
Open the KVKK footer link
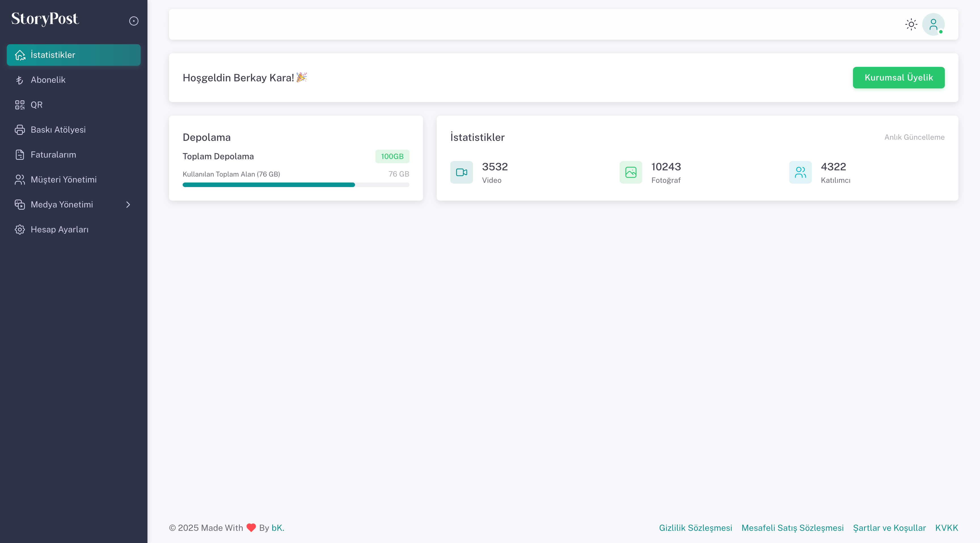point(946,528)
